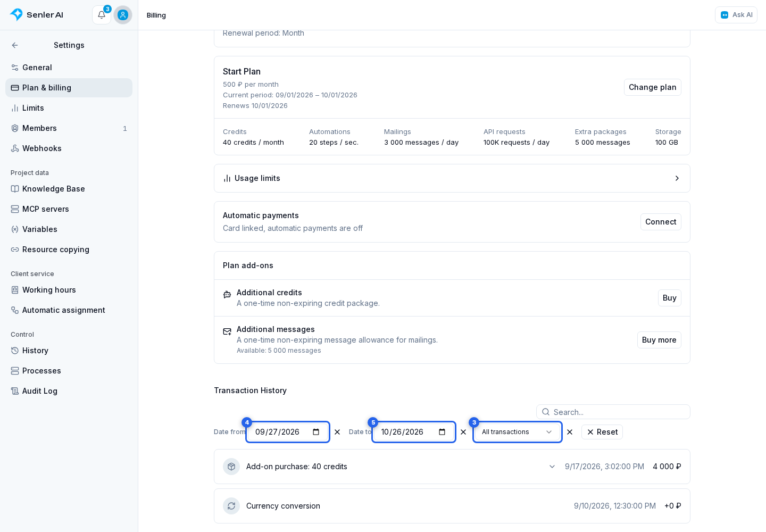The image size is (766, 532).
Task: Expand the Add-on purchase transaction details
Action: (552, 467)
